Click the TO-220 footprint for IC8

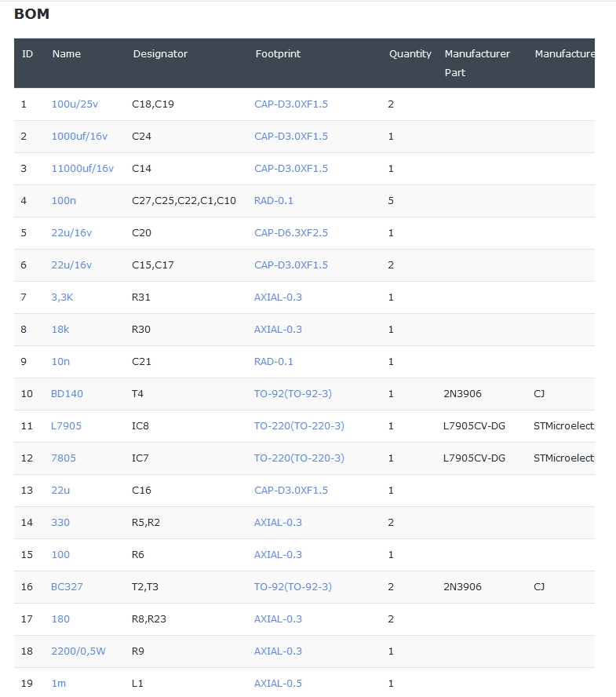coord(299,425)
